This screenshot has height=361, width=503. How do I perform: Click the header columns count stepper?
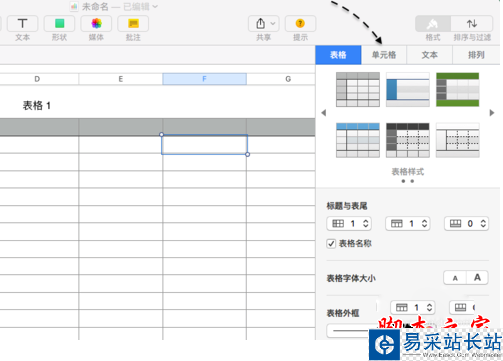tap(366, 224)
